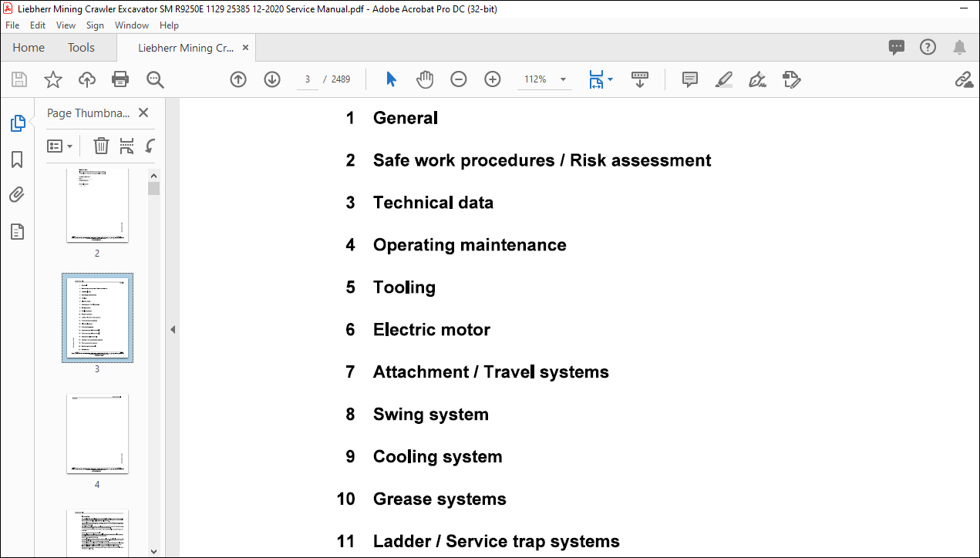This screenshot has width=980, height=558.
Task: Zoom in with the plus button
Action: pyautogui.click(x=493, y=79)
